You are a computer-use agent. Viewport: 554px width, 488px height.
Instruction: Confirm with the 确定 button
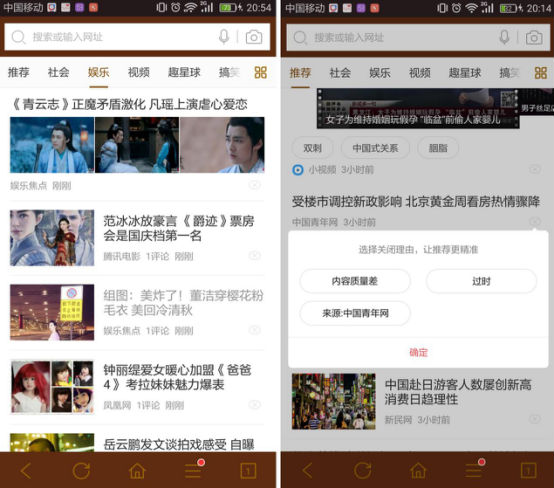[418, 352]
